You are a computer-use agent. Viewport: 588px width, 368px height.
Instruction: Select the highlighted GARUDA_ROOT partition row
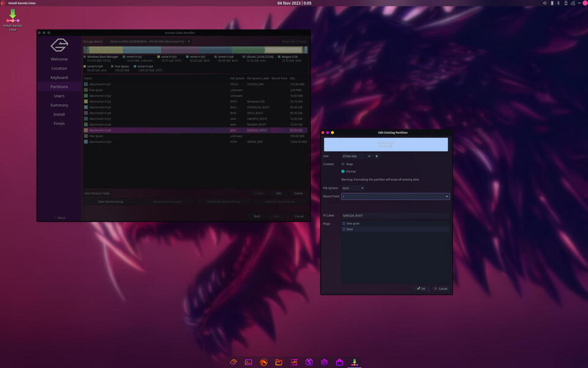click(195, 130)
